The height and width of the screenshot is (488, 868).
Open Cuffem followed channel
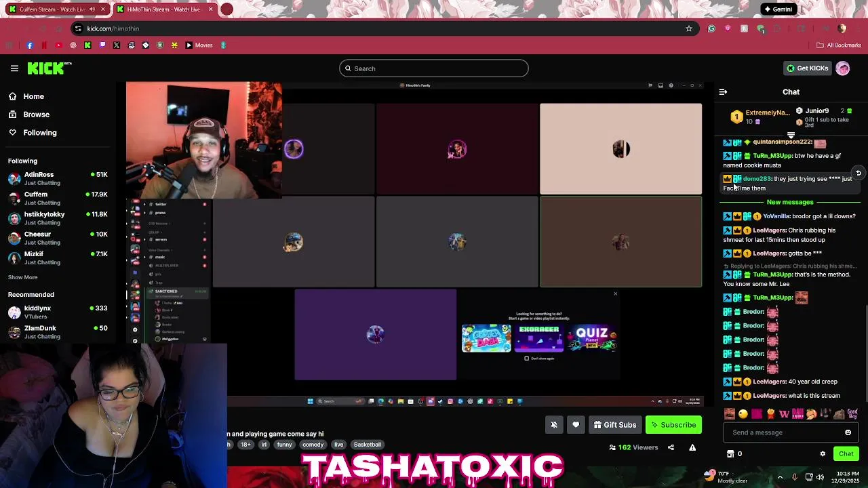58,198
